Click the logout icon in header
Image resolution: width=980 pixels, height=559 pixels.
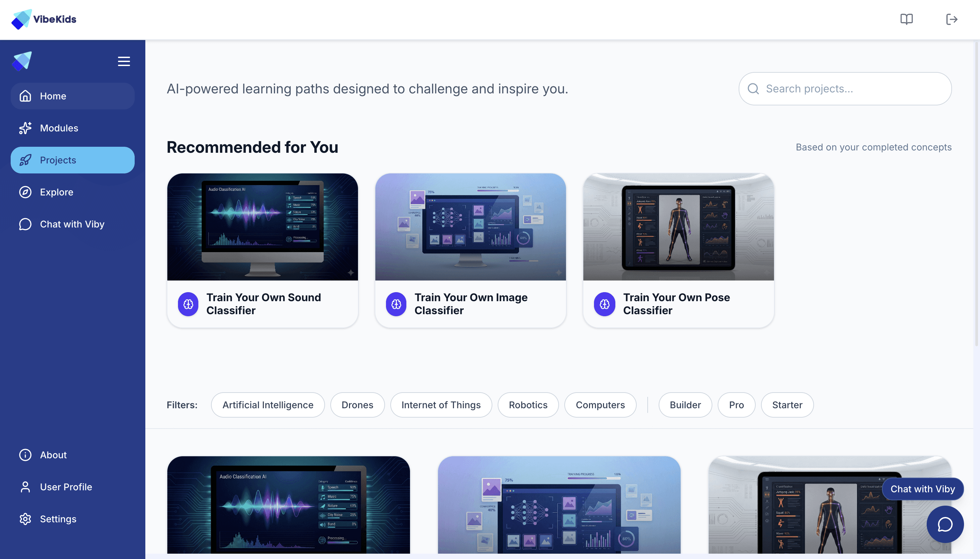coord(952,19)
